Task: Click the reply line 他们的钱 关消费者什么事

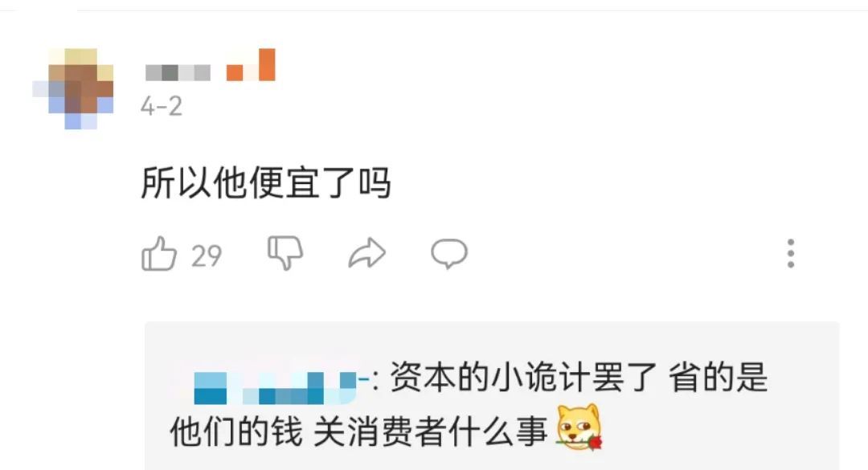Action: pyautogui.click(x=358, y=431)
